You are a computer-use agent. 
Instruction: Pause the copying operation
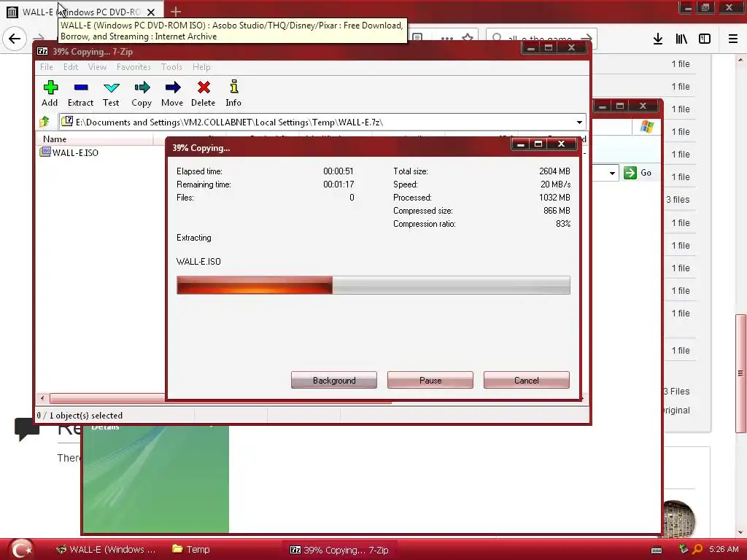click(x=430, y=380)
